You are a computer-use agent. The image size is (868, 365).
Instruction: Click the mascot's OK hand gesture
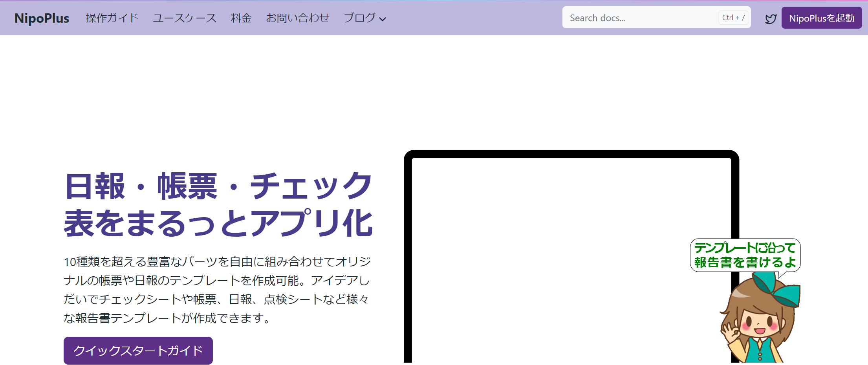tap(731, 332)
